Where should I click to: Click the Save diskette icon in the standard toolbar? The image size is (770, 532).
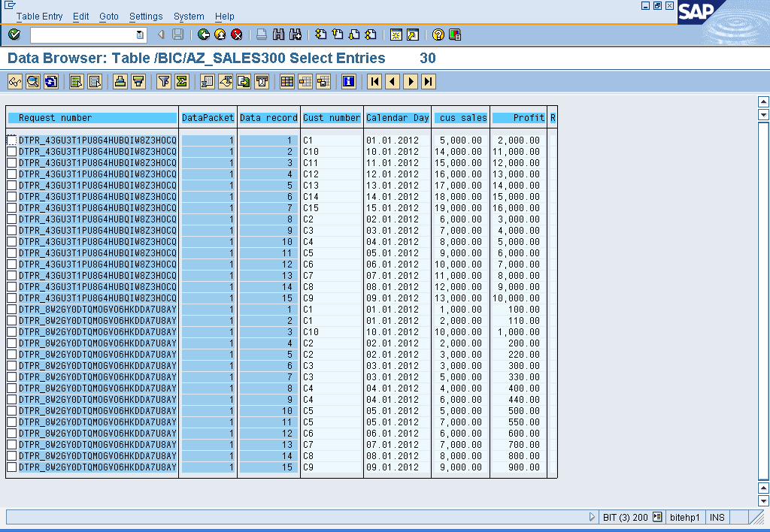click(177, 35)
